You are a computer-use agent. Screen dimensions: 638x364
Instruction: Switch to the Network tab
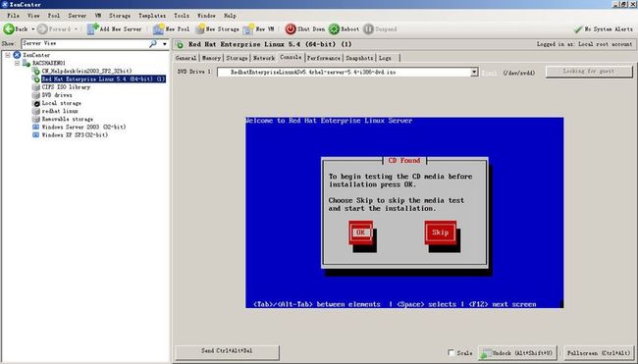click(264, 58)
